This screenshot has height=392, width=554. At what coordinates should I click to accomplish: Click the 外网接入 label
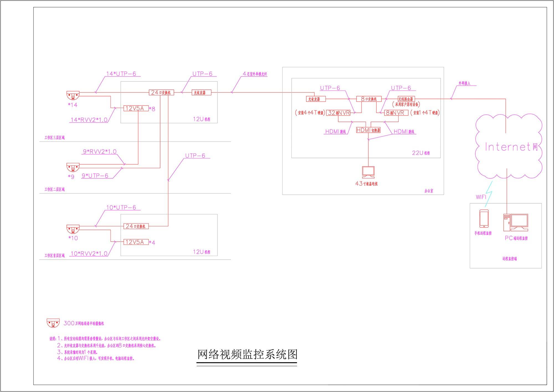(x=464, y=83)
